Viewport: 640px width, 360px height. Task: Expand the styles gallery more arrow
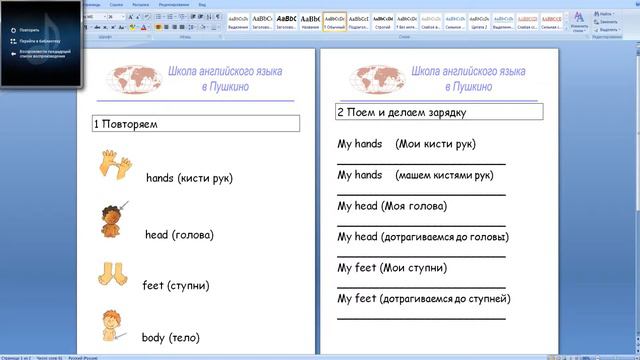[x=567, y=29]
